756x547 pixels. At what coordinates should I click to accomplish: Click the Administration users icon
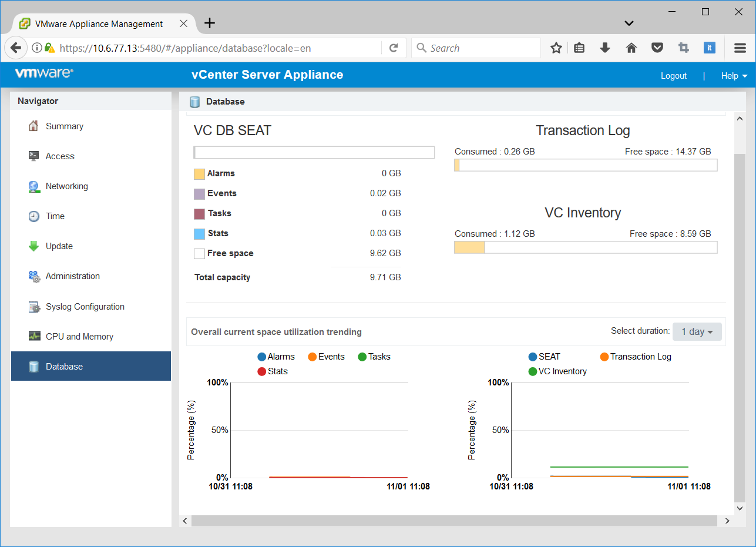tap(34, 276)
